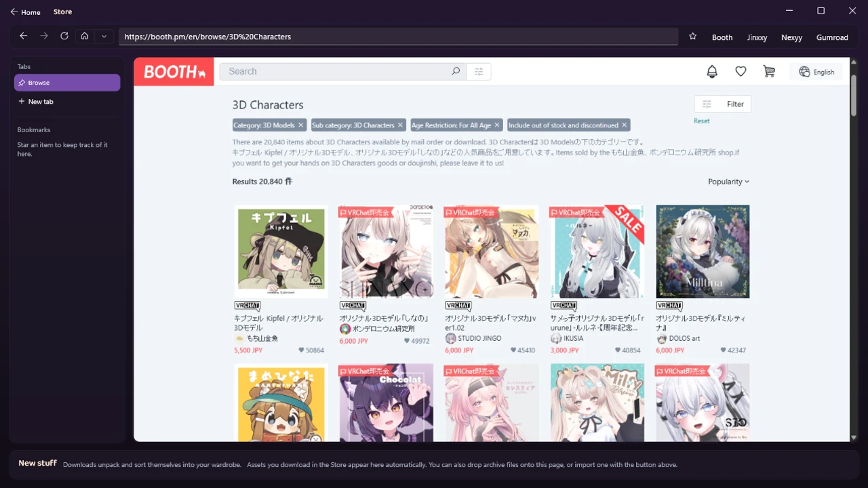The height and width of the screenshot is (488, 868).
Task: Open the もち山金魚 shop link
Action: click(x=262, y=338)
